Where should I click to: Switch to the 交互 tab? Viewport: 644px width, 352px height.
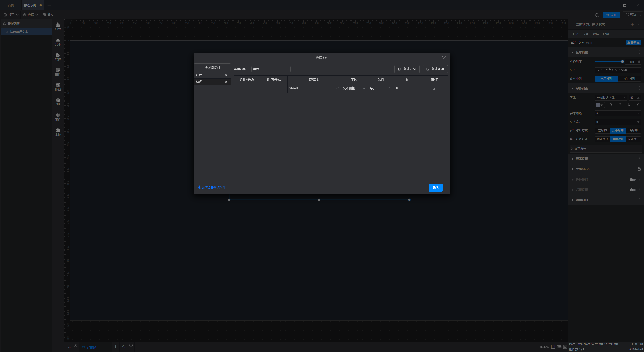tap(586, 34)
